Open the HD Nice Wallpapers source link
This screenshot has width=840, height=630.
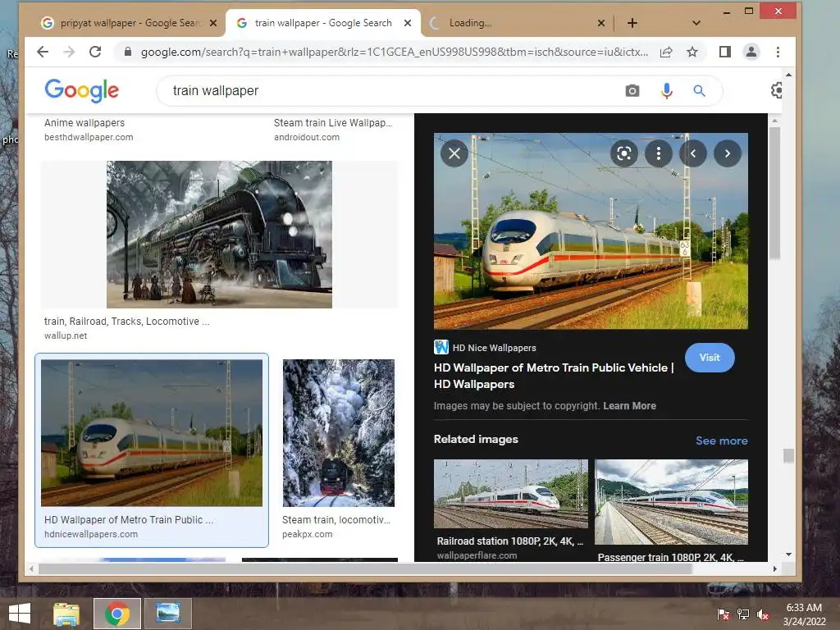(485, 348)
